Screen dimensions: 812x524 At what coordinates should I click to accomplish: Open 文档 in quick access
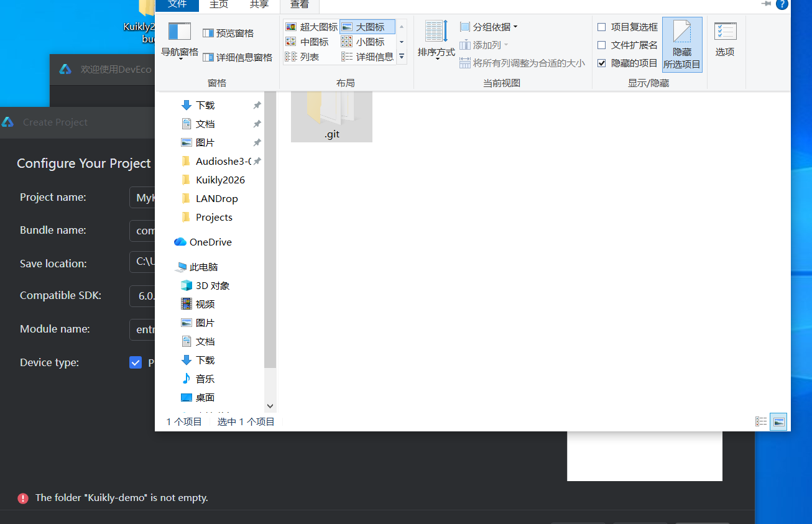pos(205,124)
